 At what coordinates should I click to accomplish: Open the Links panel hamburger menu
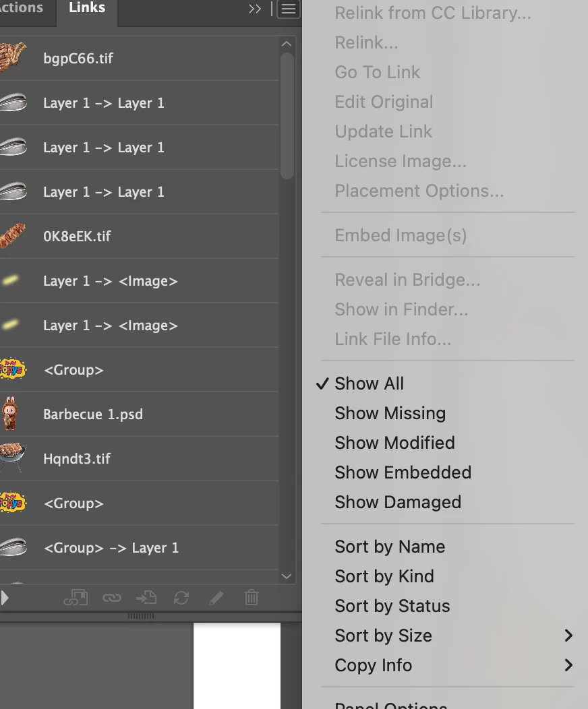tap(289, 9)
